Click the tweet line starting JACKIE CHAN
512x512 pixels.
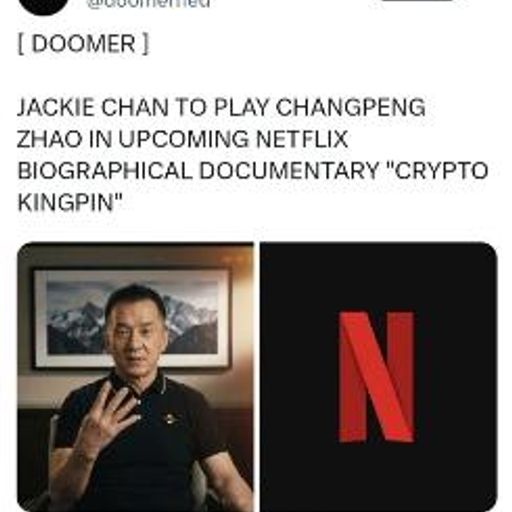221,107
